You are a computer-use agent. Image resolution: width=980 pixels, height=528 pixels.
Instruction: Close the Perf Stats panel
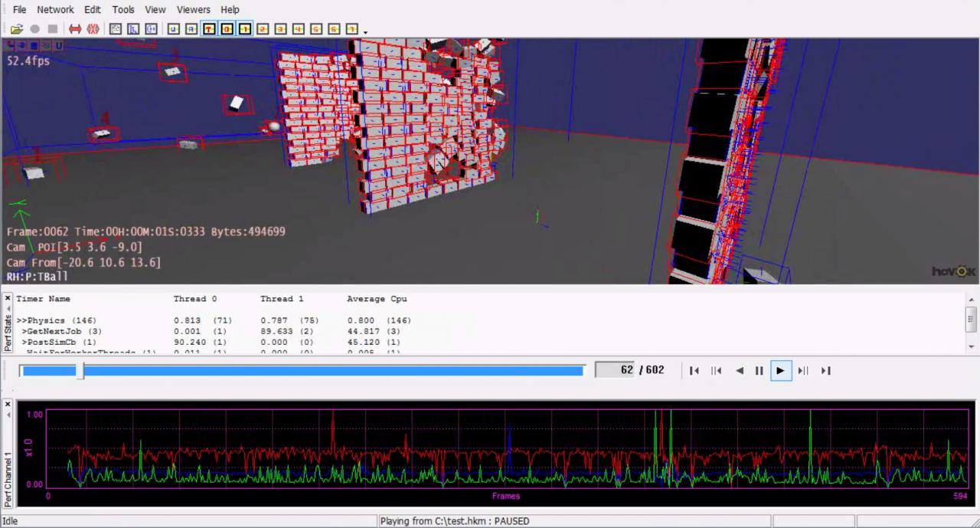(x=8, y=298)
